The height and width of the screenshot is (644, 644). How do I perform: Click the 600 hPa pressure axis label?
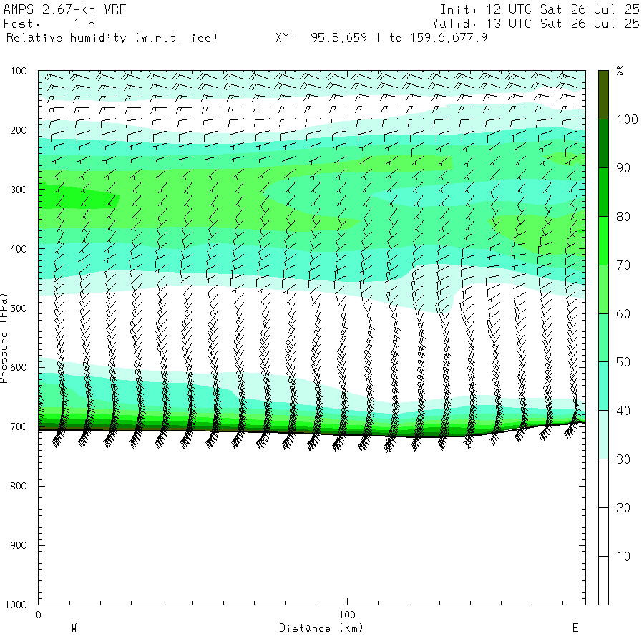tap(19, 367)
